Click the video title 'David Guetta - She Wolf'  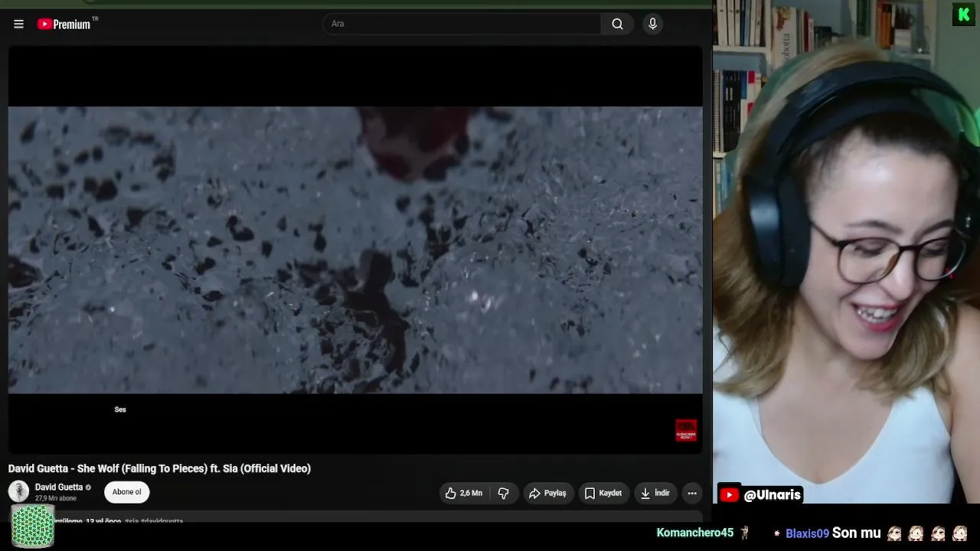159,468
